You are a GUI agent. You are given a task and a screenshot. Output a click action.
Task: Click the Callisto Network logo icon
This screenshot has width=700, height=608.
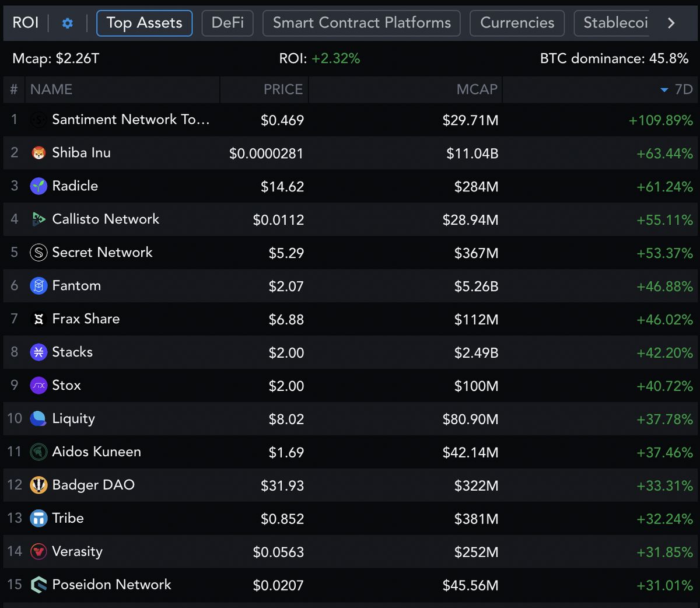(38, 219)
